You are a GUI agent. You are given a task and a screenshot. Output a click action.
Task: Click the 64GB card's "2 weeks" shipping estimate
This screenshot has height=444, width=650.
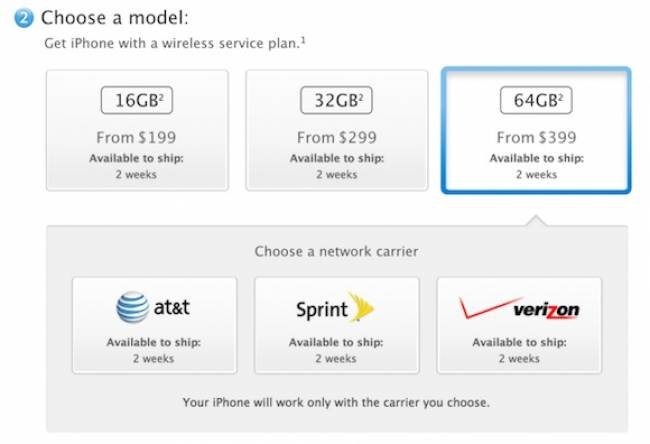tap(534, 174)
